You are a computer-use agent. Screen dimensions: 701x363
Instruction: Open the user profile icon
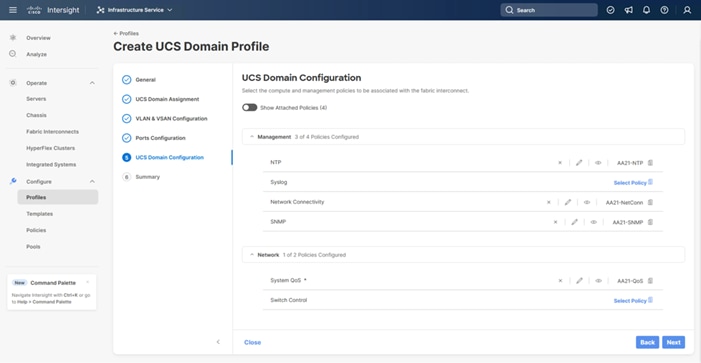[687, 10]
